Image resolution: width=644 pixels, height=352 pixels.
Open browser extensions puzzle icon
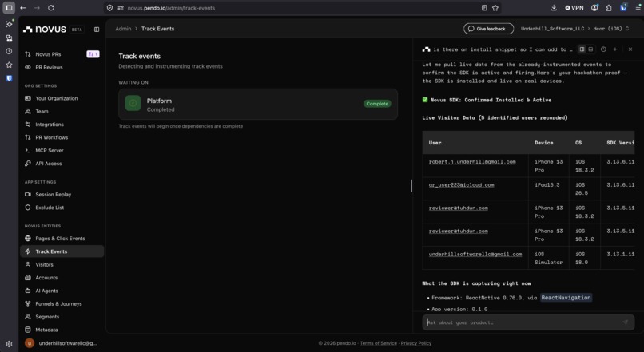tap(609, 8)
